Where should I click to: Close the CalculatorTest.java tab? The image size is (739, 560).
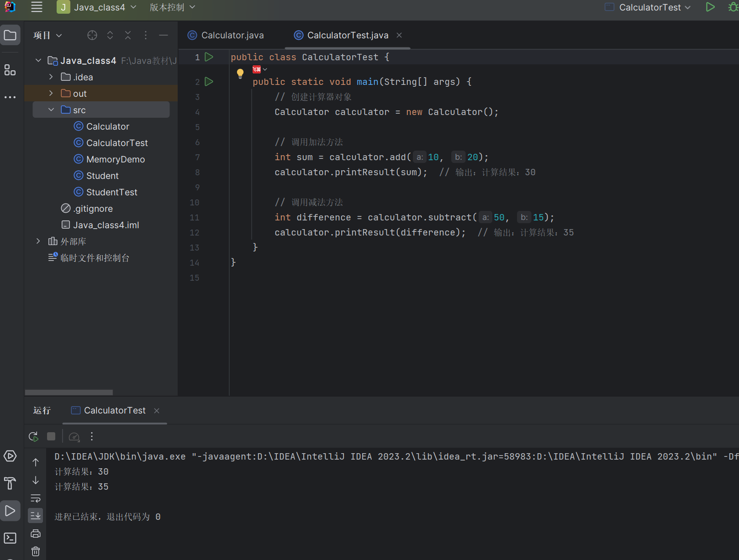(x=399, y=35)
